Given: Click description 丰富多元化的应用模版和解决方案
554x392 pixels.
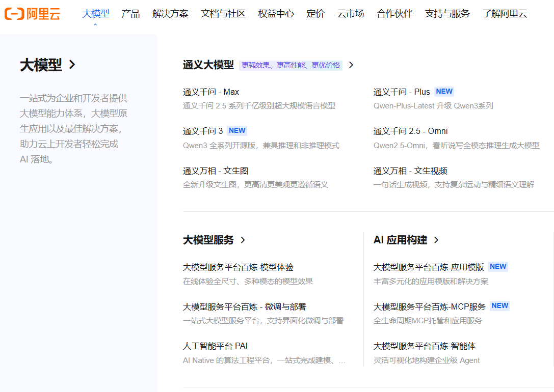Looking at the screenshot, I should point(431,282).
